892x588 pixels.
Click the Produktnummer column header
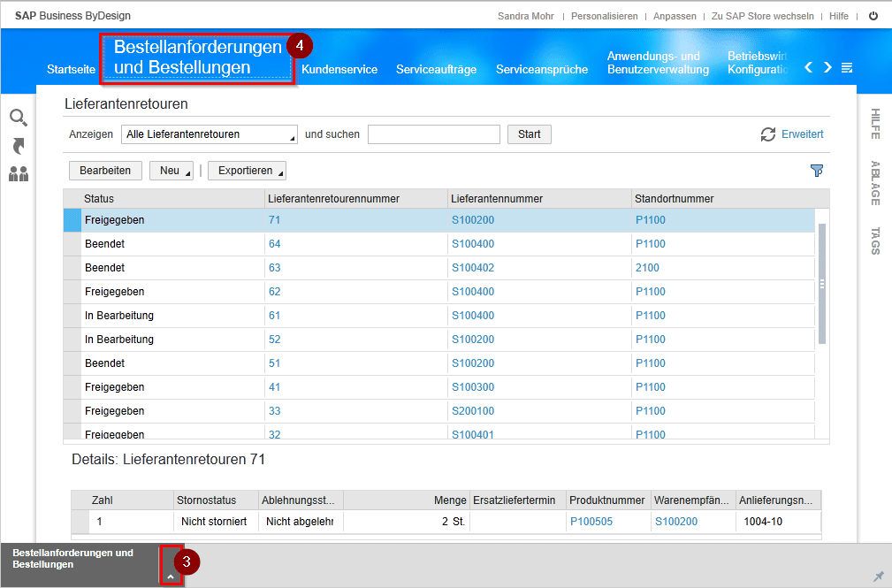click(607, 500)
